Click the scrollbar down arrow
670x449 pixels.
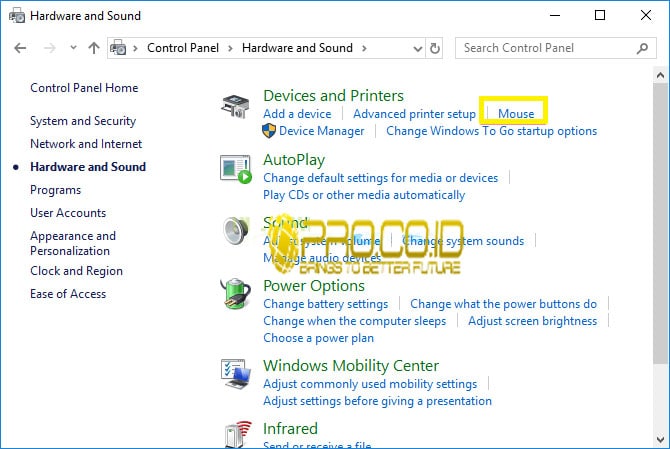[661, 440]
